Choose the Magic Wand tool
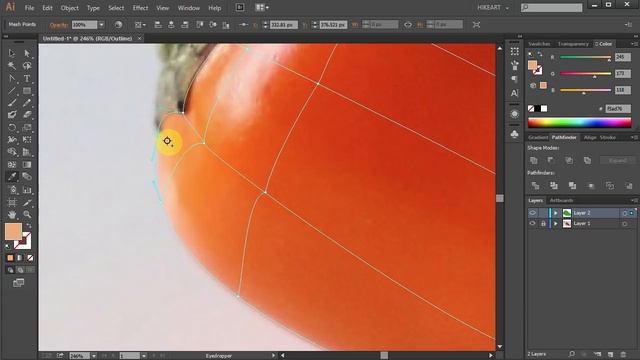640x360 pixels. 12,66
